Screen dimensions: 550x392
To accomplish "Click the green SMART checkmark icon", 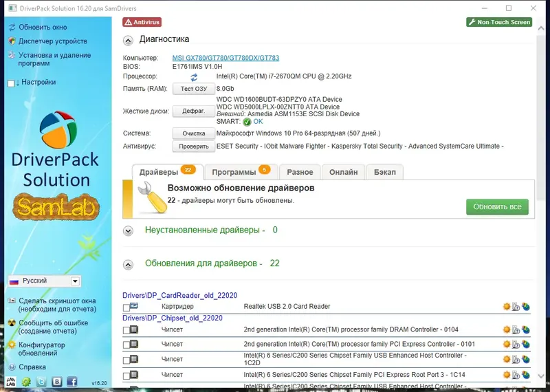I will (247, 122).
